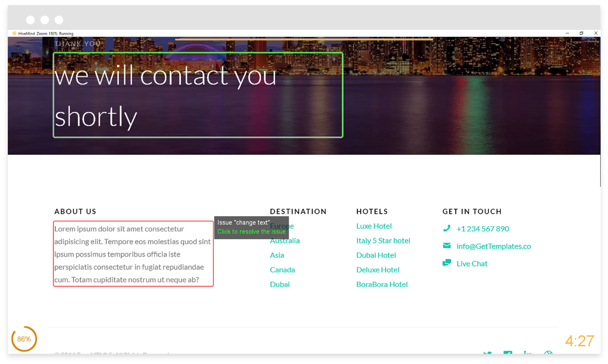Restore down the HiveMind window
Viewport: 608px width, 364px height.
(x=581, y=33)
